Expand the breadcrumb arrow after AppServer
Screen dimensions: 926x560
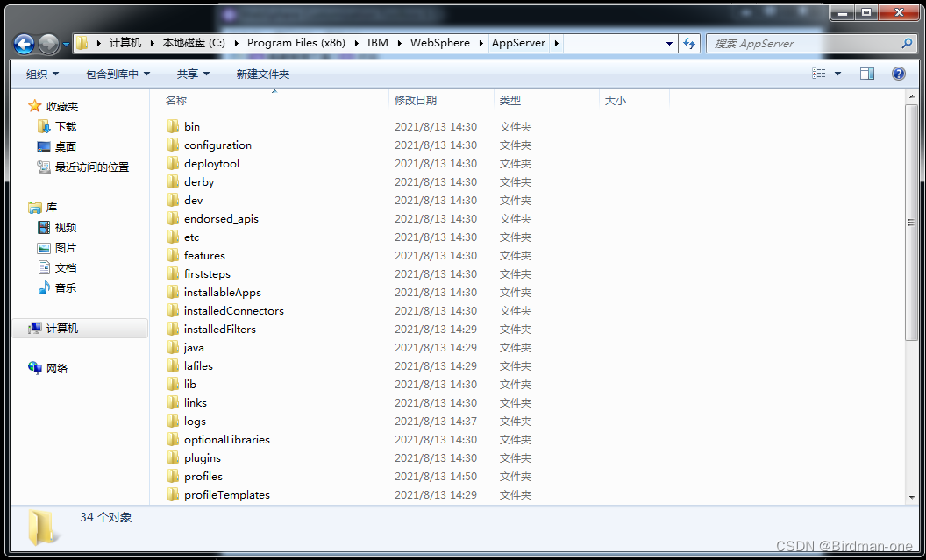pyautogui.click(x=556, y=43)
